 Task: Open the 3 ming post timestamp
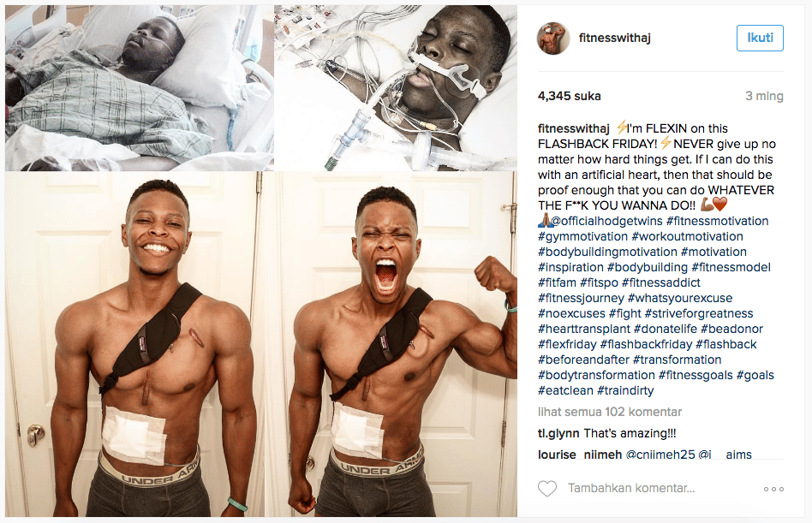[x=764, y=96]
